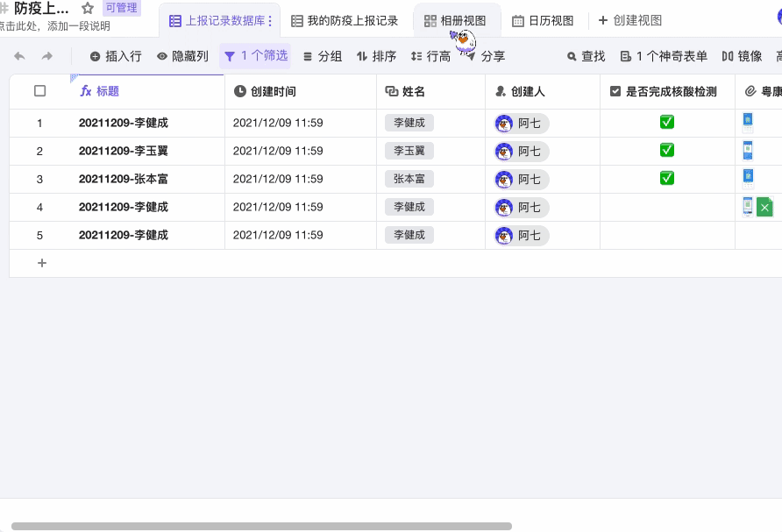Switch to the 日历视图 tab
782x532 pixels.
543,20
